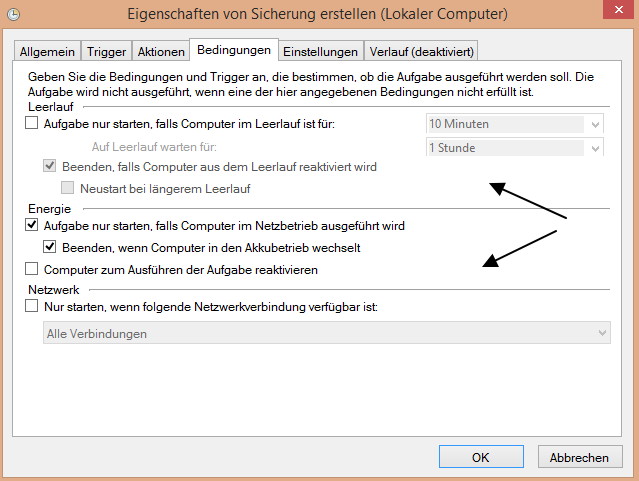Enable 'Computer zum Ausführen der Aufgabe reaktivieren'

coord(31,269)
